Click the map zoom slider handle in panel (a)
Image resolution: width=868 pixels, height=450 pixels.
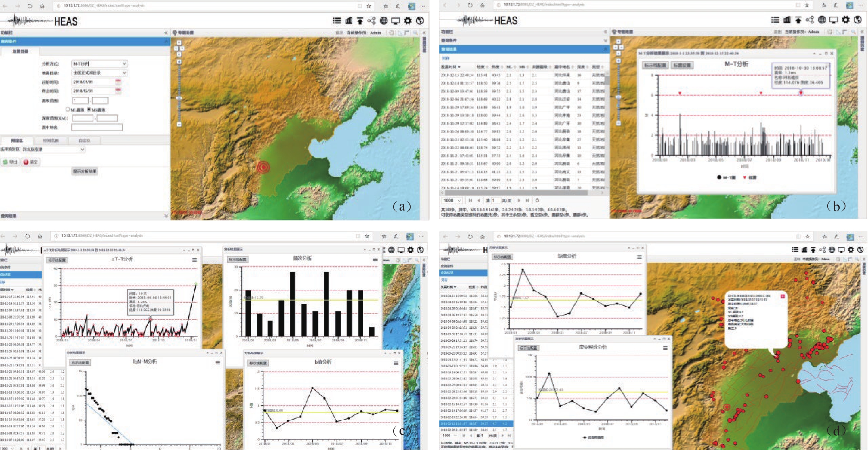tap(179, 98)
